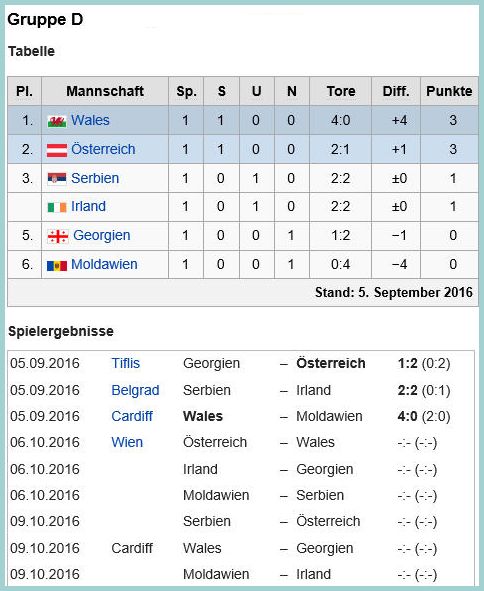Click the Serbia flag icon
This screenshot has height=591, width=484.
pos(57,178)
